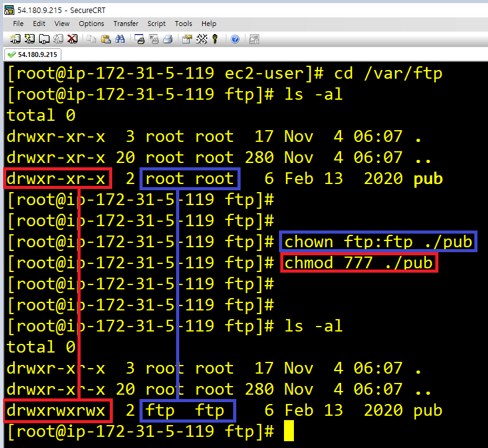Open the Edit menu
Image resolution: width=488 pixels, height=448 pixels.
coord(39,24)
